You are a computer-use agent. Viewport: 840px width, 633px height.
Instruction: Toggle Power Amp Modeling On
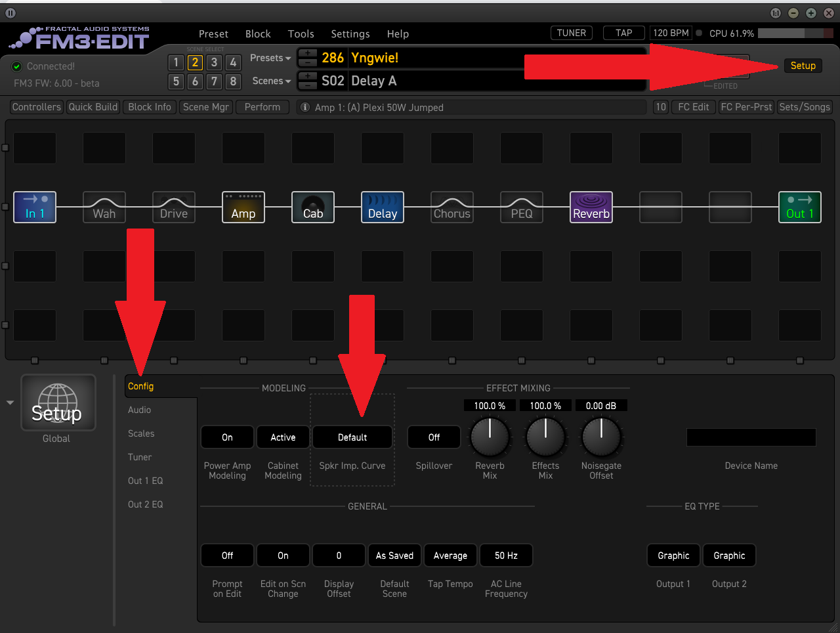coord(227,437)
